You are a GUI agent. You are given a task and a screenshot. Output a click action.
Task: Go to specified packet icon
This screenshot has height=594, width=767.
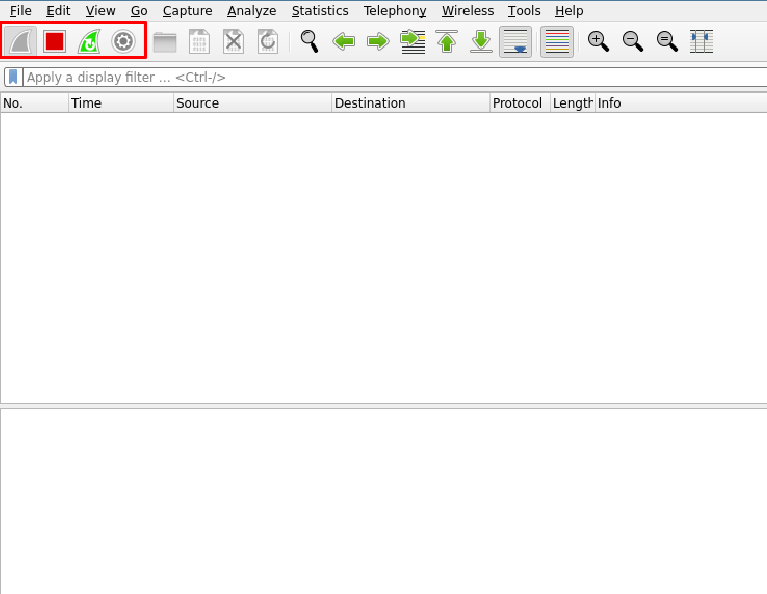coord(412,42)
